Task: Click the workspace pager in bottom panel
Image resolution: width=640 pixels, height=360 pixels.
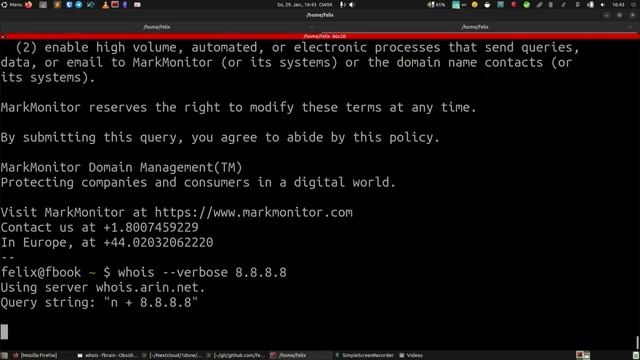Action: point(583,356)
